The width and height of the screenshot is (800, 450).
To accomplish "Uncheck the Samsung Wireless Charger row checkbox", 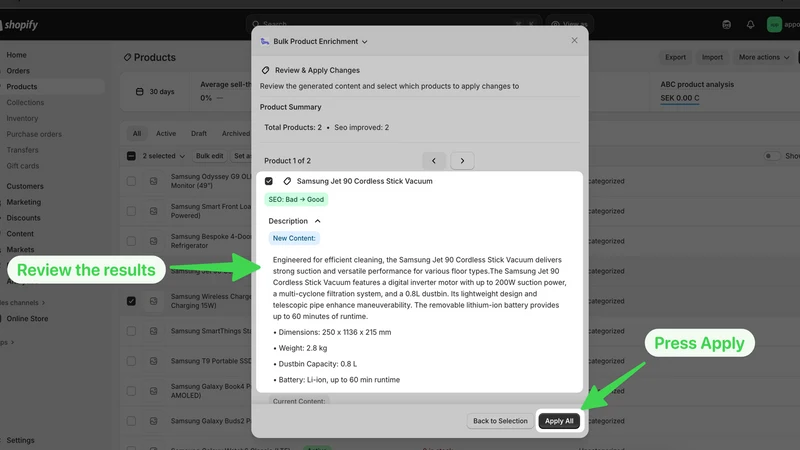I will [131, 301].
